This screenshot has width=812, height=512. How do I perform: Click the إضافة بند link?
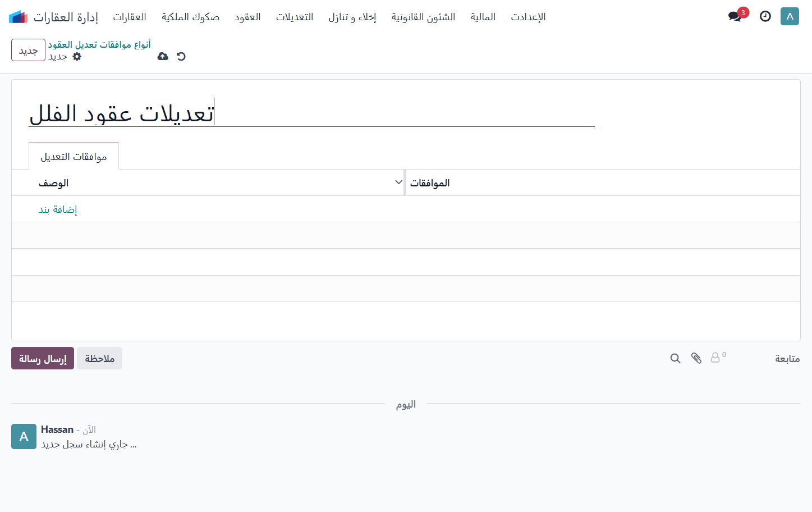click(x=58, y=209)
